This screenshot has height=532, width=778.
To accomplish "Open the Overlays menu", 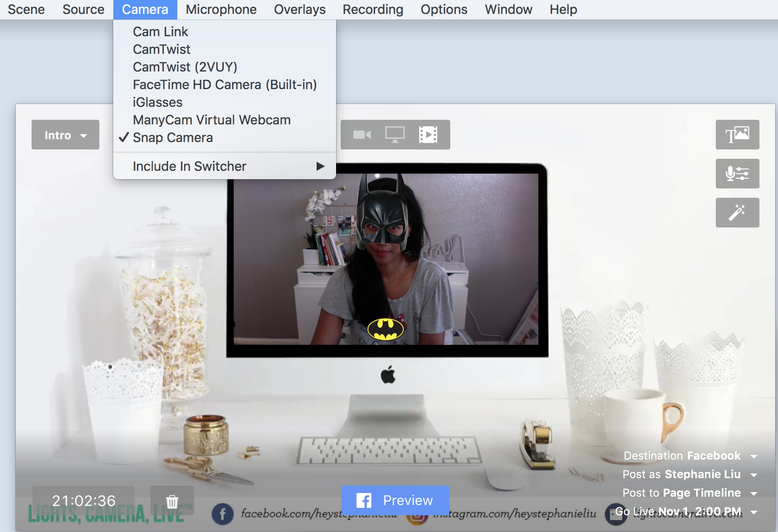I will pyautogui.click(x=300, y=10).
